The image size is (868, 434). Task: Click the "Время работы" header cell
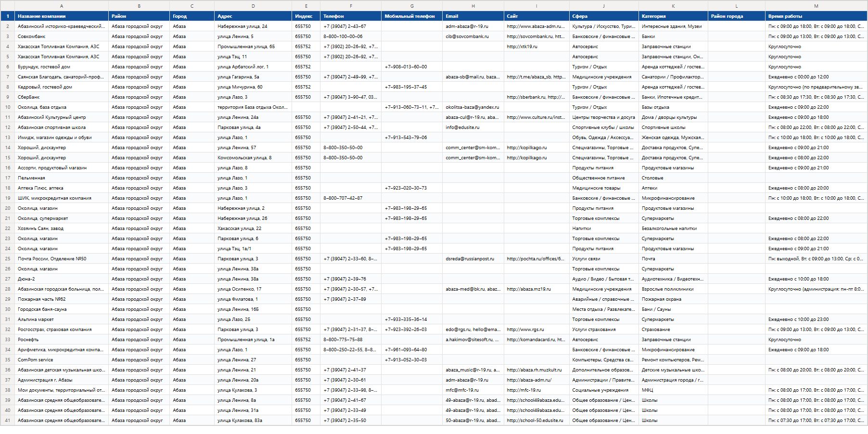pyautogui.click(x=816, y=16)
